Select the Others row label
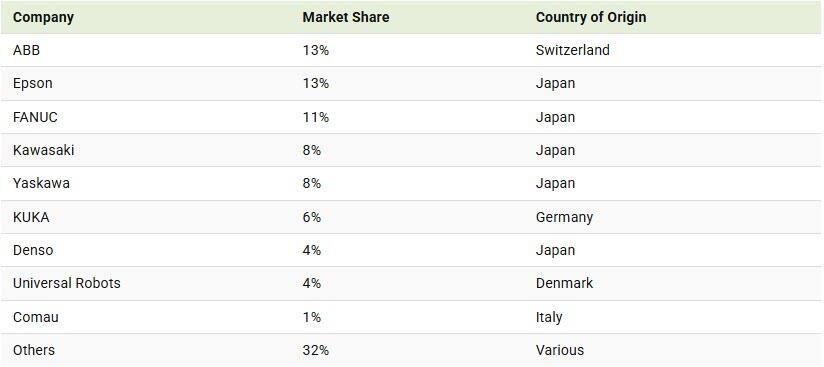Viewport: 824px width, 367px height. [x=34, y=350]
